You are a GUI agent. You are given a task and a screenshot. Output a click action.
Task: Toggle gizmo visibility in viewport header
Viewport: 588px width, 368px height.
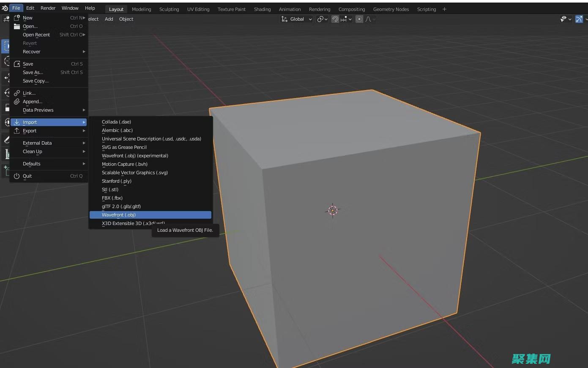(x=579, y=19)
